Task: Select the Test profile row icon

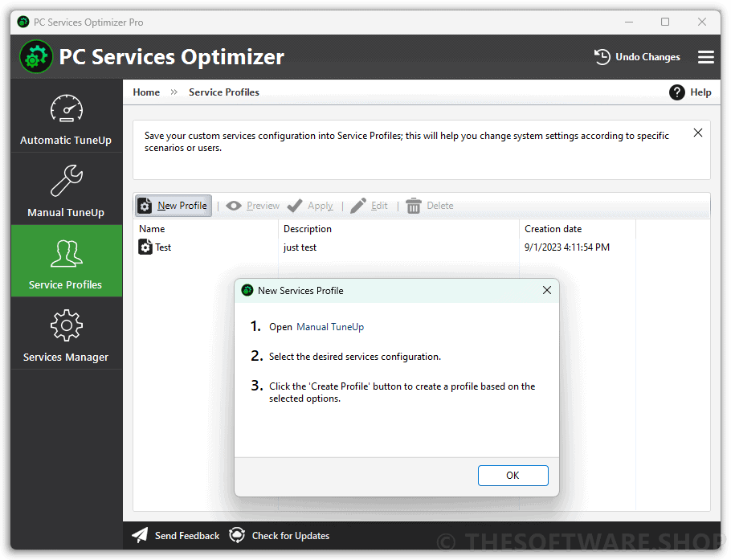Action: 145,247
